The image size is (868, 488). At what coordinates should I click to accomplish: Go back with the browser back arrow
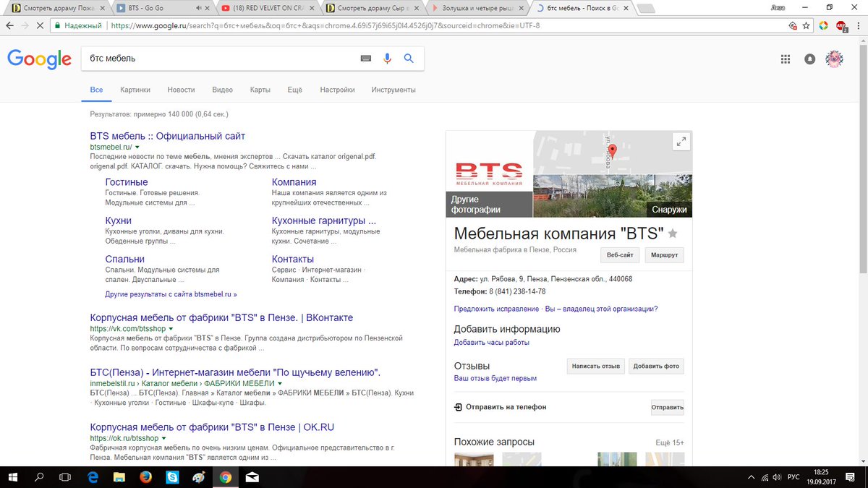(x=9, y=25)
